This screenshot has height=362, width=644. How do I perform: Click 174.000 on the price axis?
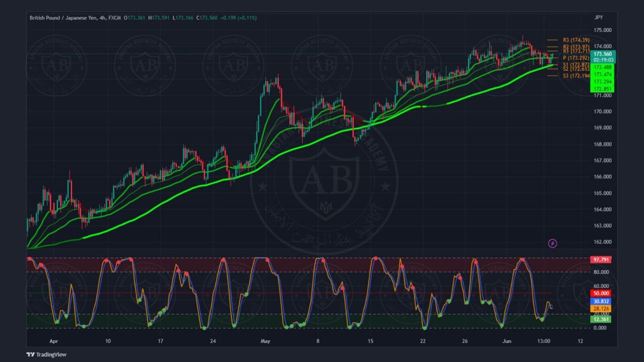coord(603,46)
